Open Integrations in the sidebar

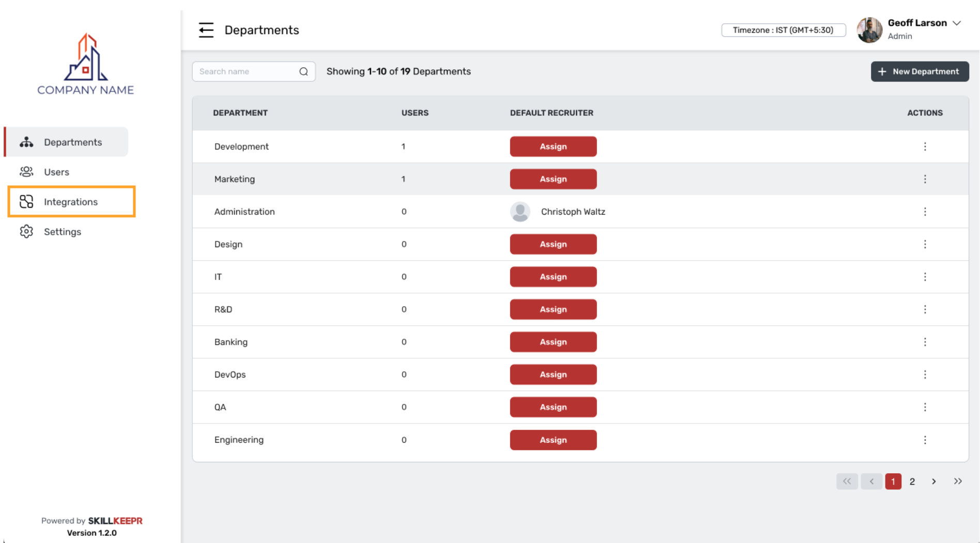pyautogui.click(x=71, y=202)
